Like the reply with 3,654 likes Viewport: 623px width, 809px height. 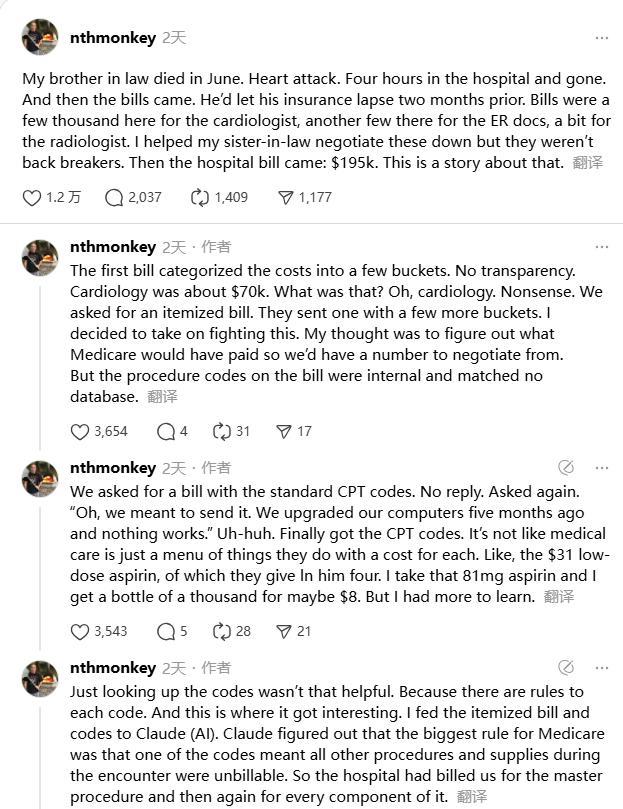(x=81, y=431)
